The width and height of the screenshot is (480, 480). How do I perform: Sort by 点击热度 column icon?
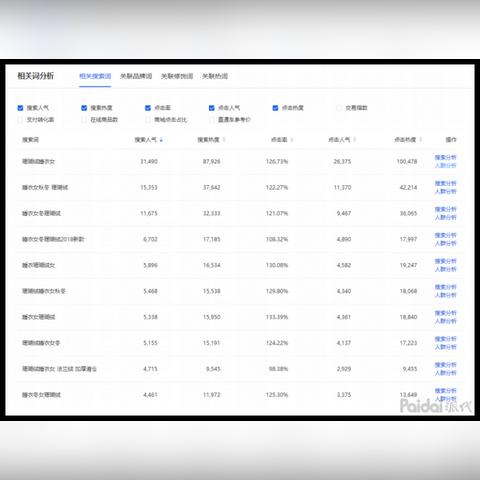point(421,140)
